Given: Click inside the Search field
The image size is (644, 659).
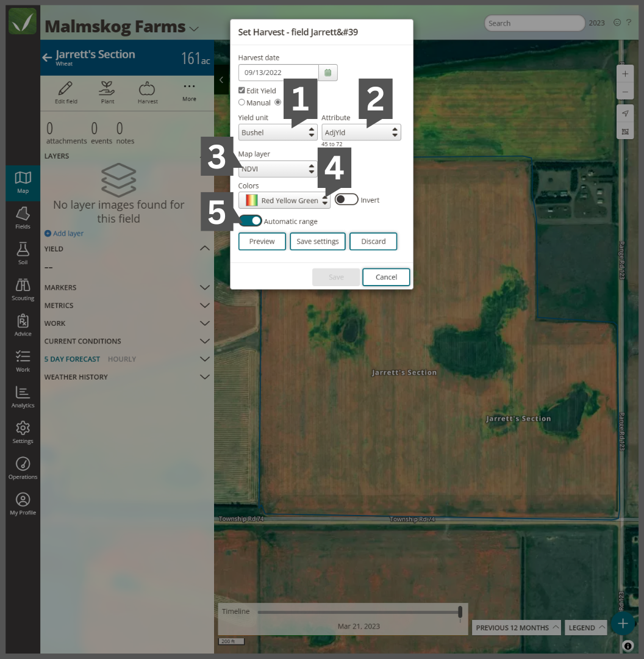Looking at the screenshot, I should [x=534, y=23].
